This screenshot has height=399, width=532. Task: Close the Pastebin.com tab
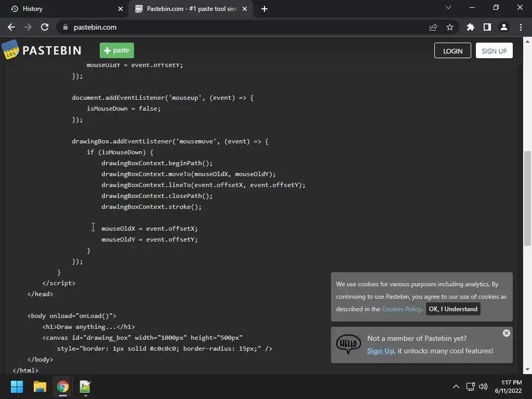[245, 9]
